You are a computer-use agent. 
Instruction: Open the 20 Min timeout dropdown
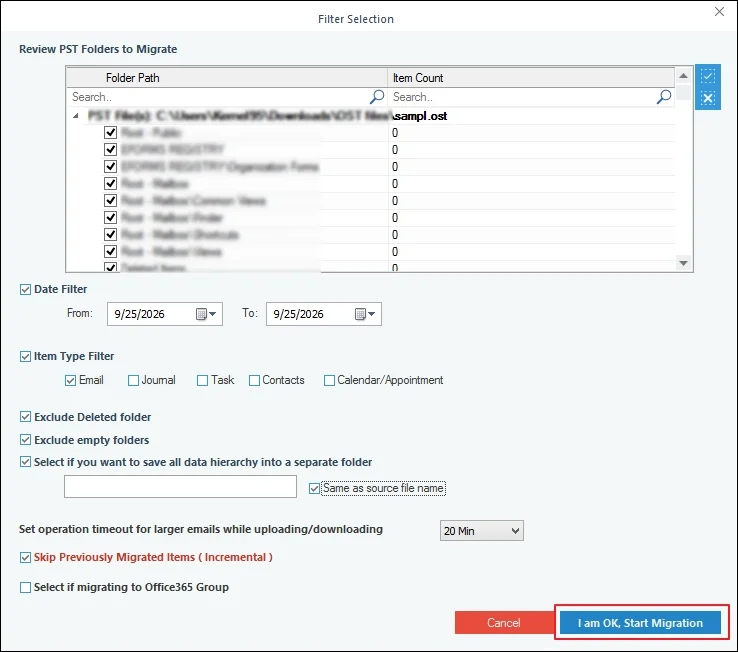pyautogui.click(x=481, y=531)
